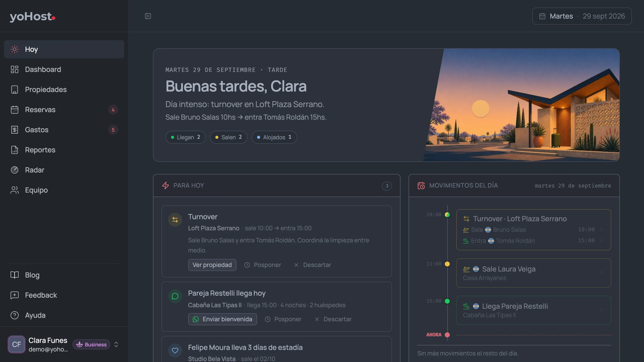Click the Equipo people icon

(x=15, y=190)
